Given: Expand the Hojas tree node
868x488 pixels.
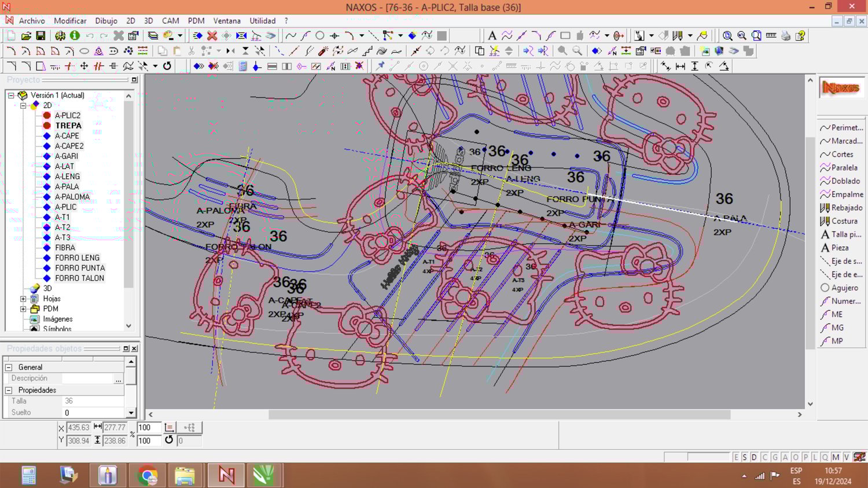Looking at the screenshot, I should [x=23, y=299].
